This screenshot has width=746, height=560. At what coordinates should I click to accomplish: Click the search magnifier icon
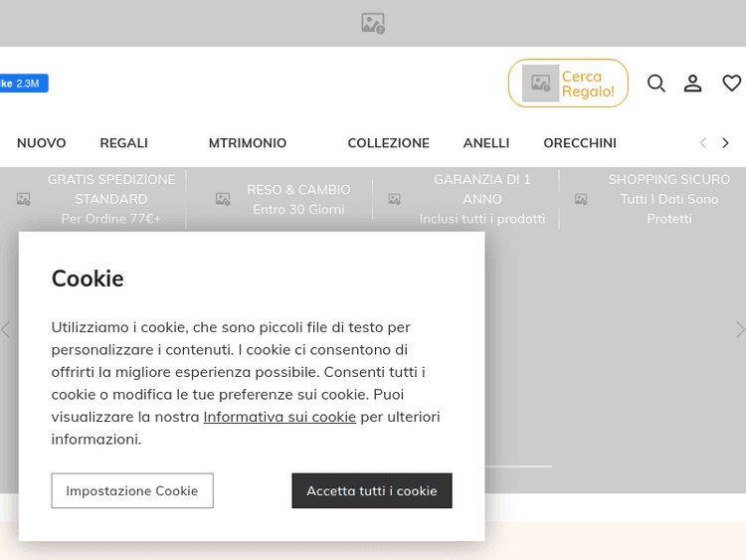656,84
